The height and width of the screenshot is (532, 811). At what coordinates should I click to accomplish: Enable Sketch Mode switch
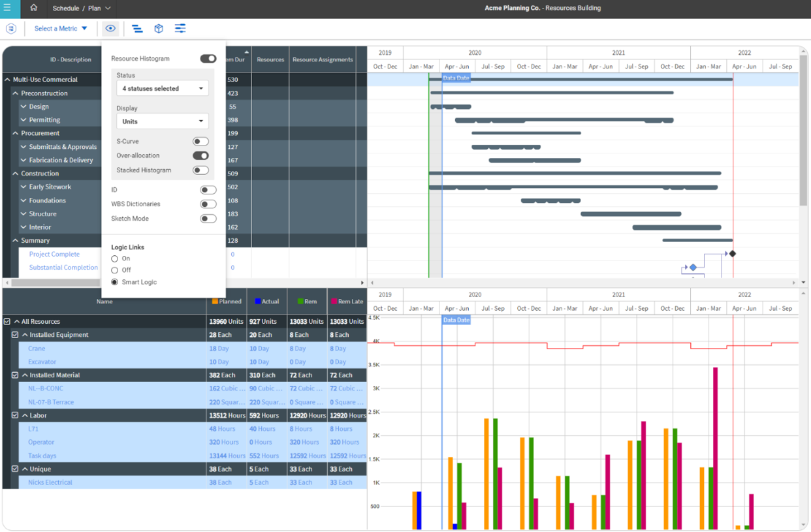click(208, 219)
